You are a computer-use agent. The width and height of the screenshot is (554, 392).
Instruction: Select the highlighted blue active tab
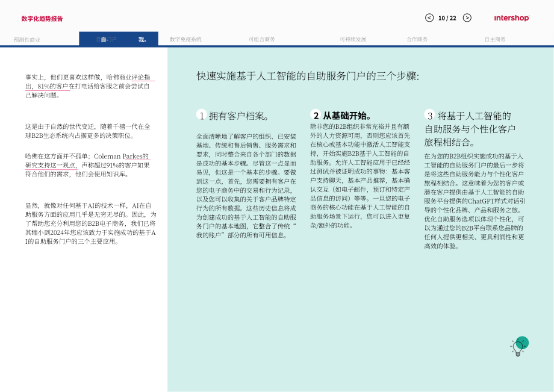(x=119, y=39)
